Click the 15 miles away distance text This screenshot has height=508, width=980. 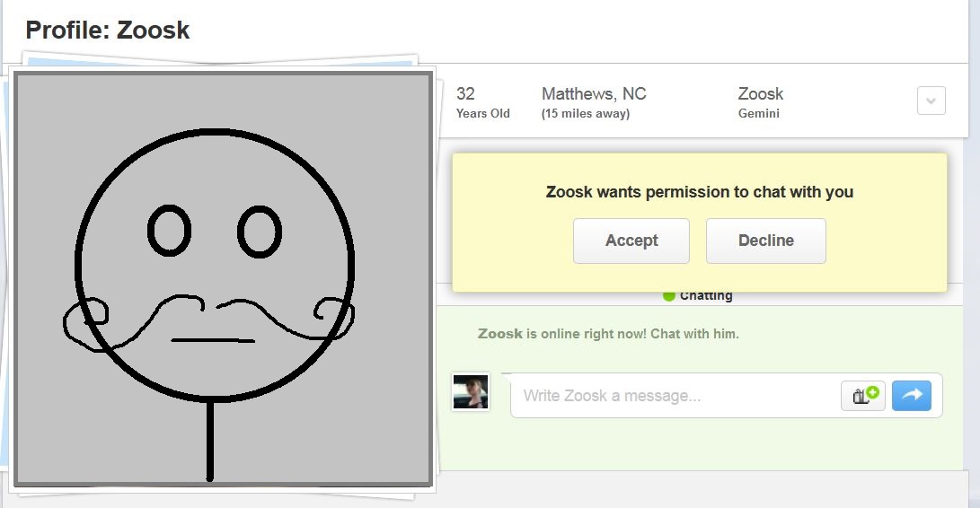coord(585,114)
